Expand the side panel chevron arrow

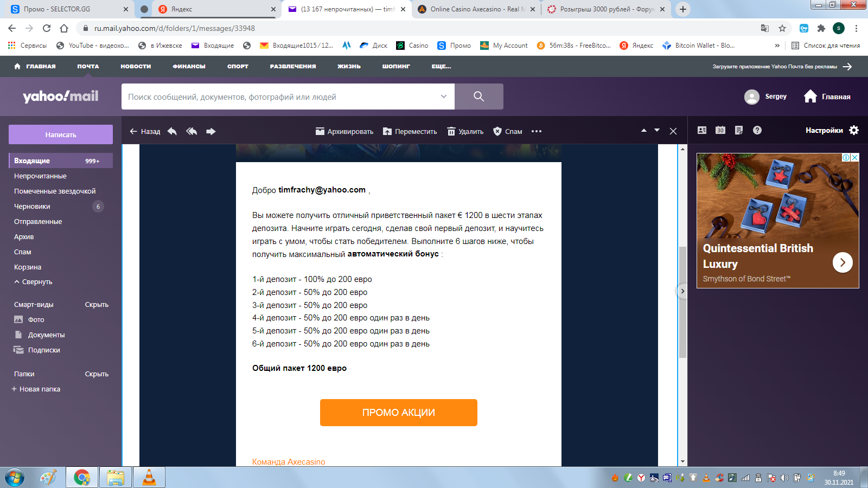(682, 291)
